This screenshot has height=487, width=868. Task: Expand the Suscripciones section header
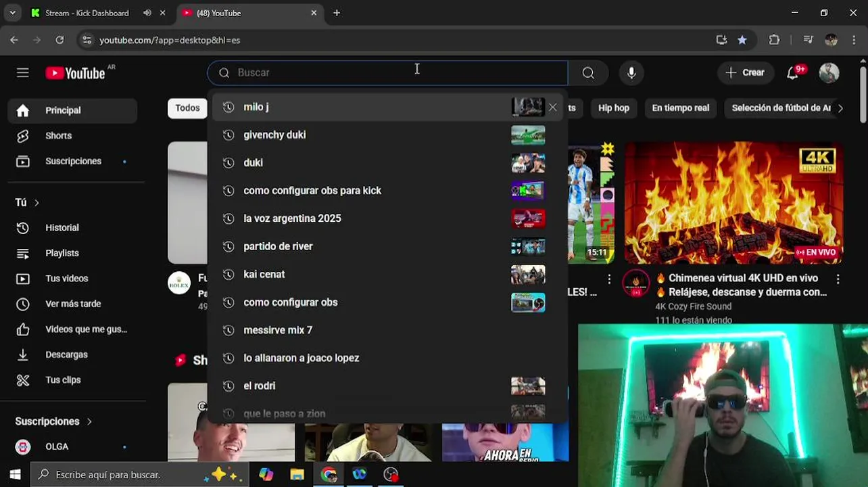coord(54,421)
